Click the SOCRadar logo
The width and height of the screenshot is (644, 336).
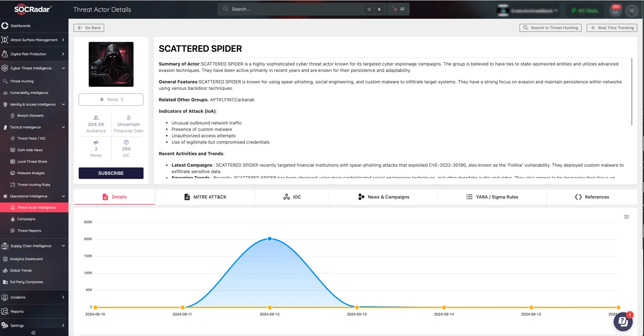tap(33, 9)
